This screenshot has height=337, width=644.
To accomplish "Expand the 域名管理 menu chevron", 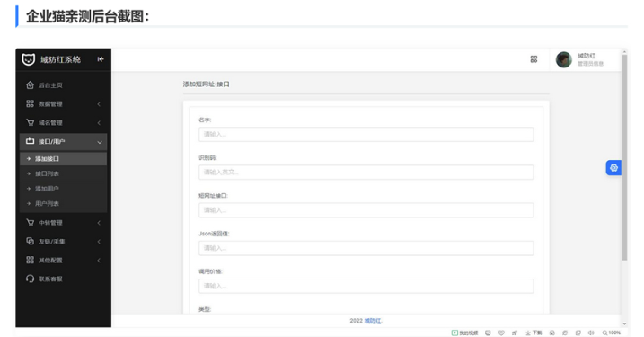I will pos(99,123).
